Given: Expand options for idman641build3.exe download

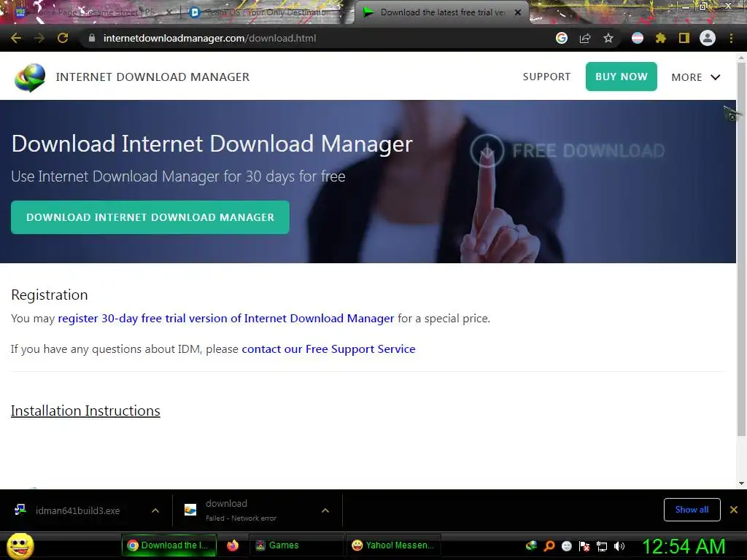Looking at the screenshot, I should pos(155,510).
